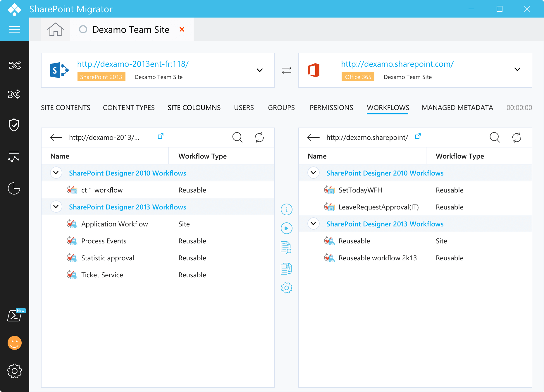This screenshot has height=392, width=544.
Task: Open the migration shuffle icon in the sidebar
Action: [15, 65]
